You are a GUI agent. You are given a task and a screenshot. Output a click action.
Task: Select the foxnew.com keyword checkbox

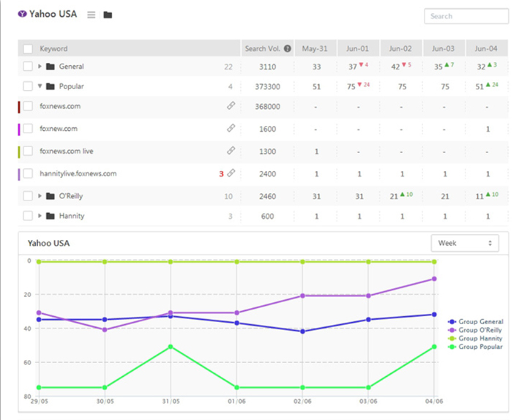[x=28, y=128]
